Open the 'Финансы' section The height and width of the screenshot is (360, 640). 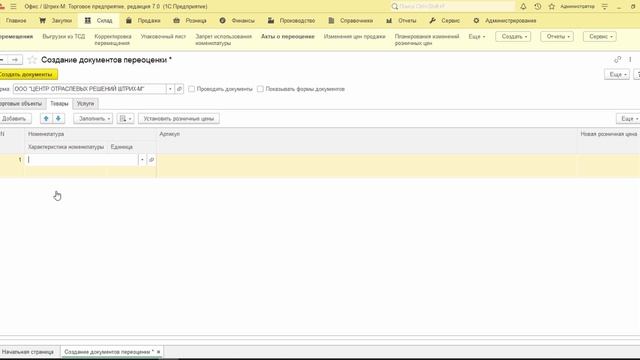coord(237,20)
